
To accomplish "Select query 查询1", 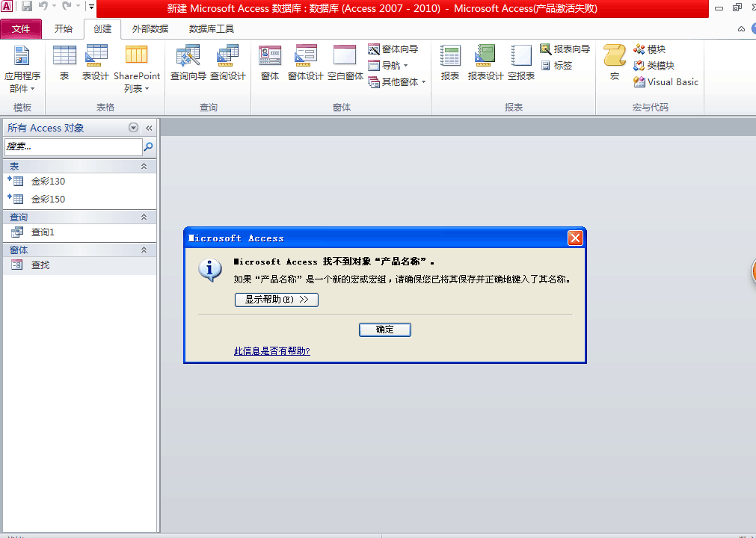I will click(79, 232).
